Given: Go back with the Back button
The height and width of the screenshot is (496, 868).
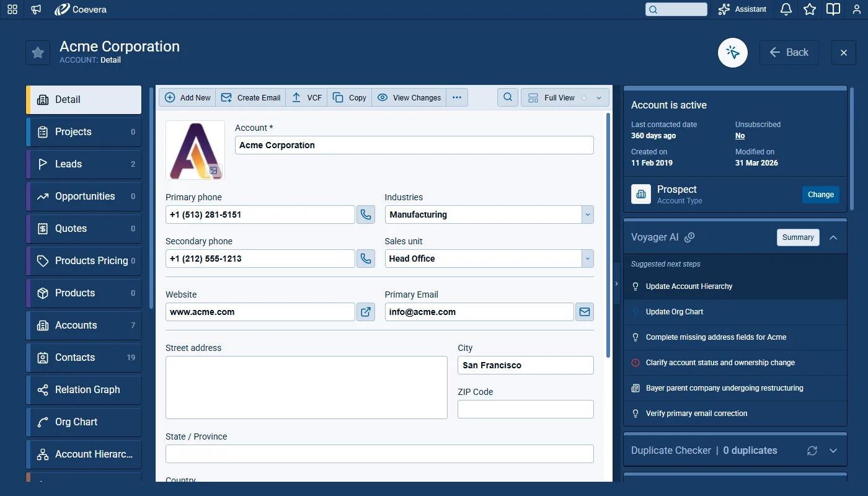Looking at the screenshot, I should coord(789,53).
